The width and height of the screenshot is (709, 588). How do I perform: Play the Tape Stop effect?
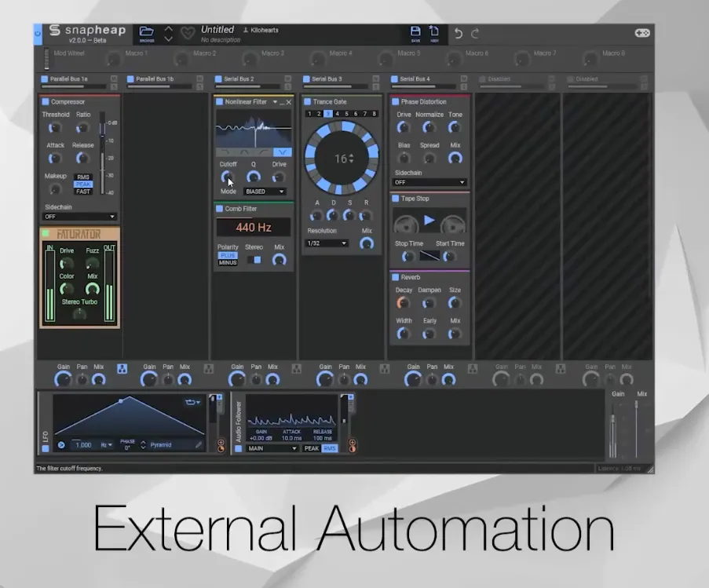point(429,220)
